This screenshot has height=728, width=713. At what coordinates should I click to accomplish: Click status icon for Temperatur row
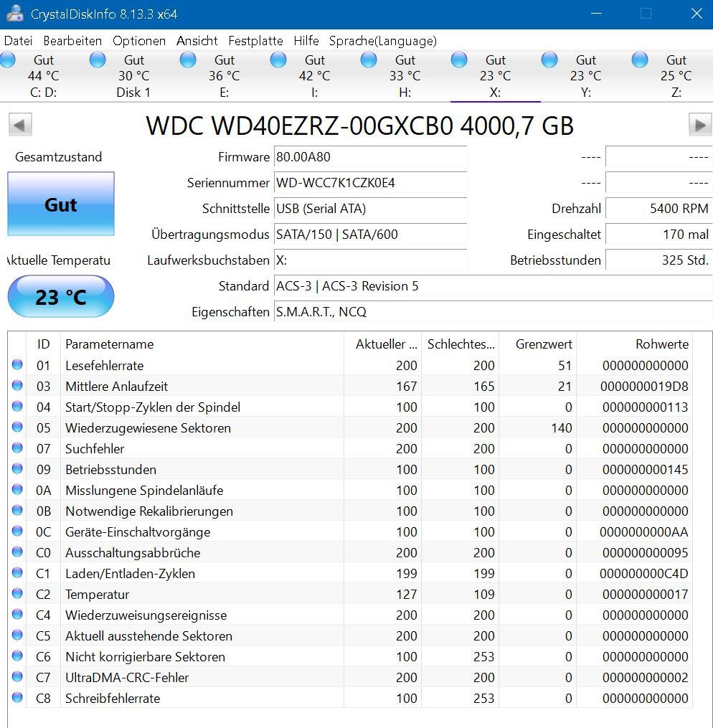tap(17, 593)
